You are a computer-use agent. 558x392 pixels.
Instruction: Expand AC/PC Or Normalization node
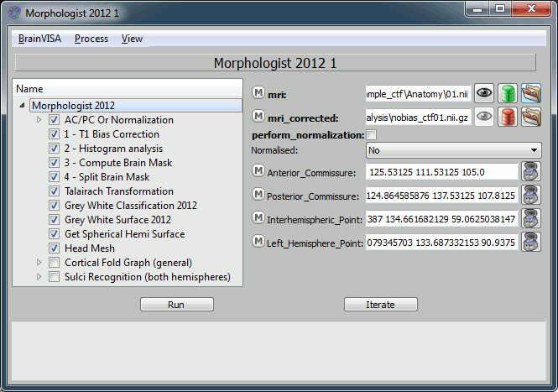39,120
